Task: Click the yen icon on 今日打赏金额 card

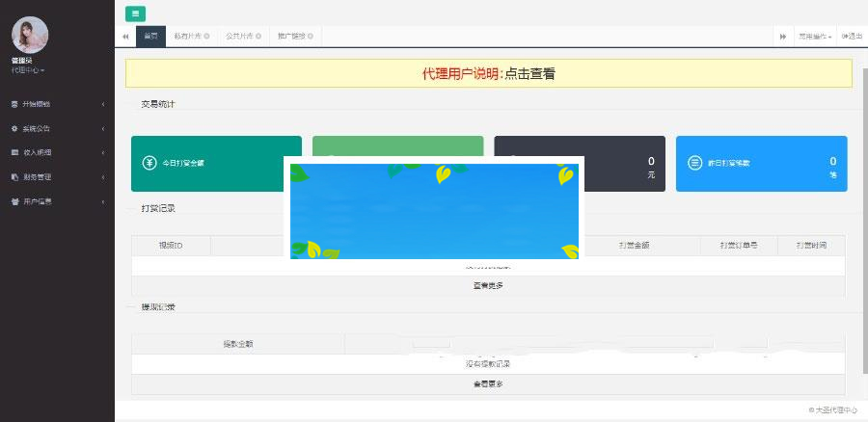Action: point(149,163)
